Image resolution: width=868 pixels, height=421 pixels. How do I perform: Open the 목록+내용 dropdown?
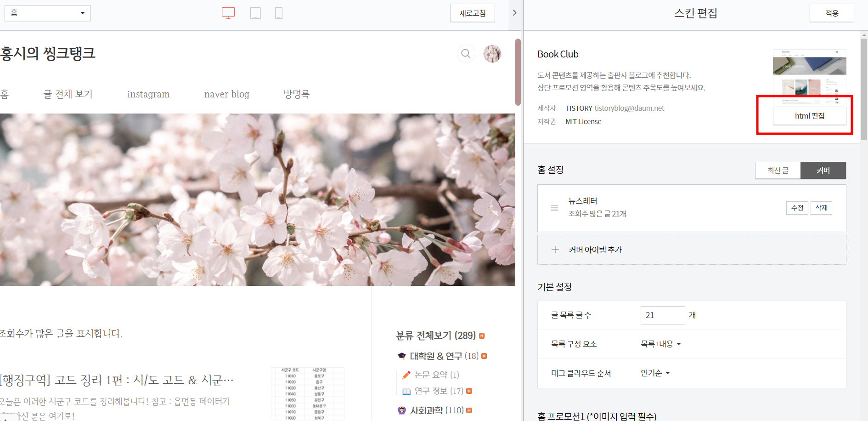[x=661, y=344]
